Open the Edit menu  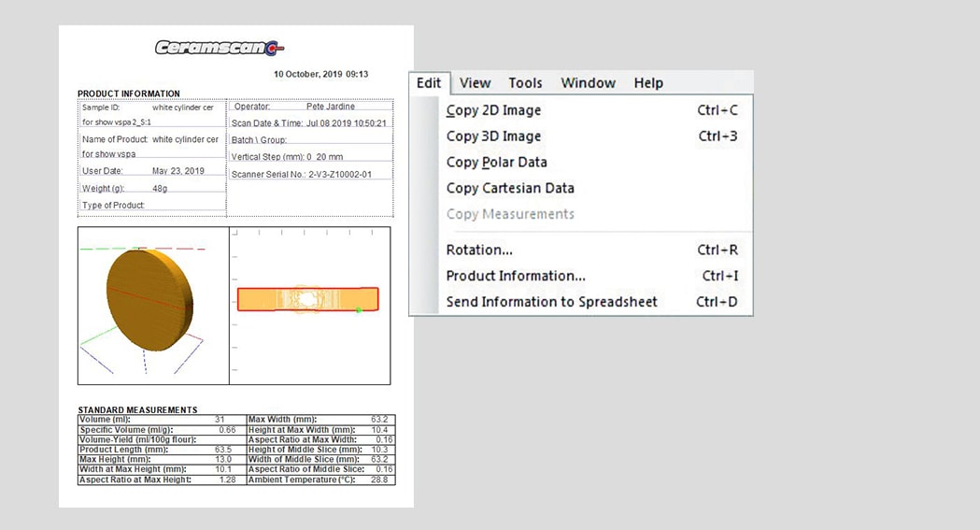429,83
